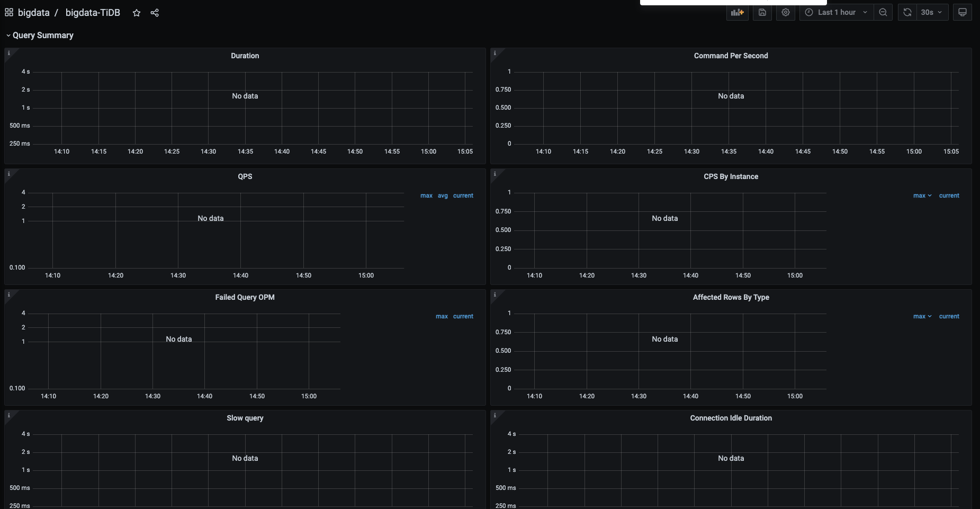Open the bigdata folder breadcrumb
The height and width of the screenshot is (509, 980).
pos(33,13)
